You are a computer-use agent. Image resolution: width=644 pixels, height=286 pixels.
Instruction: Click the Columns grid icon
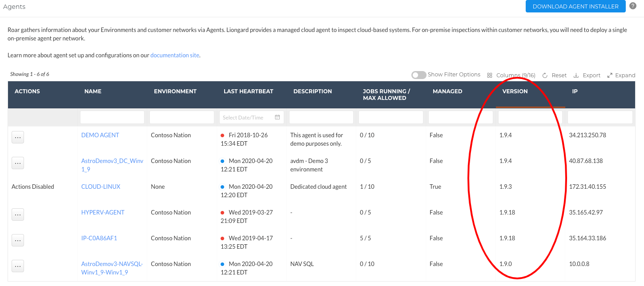point(490,75)
